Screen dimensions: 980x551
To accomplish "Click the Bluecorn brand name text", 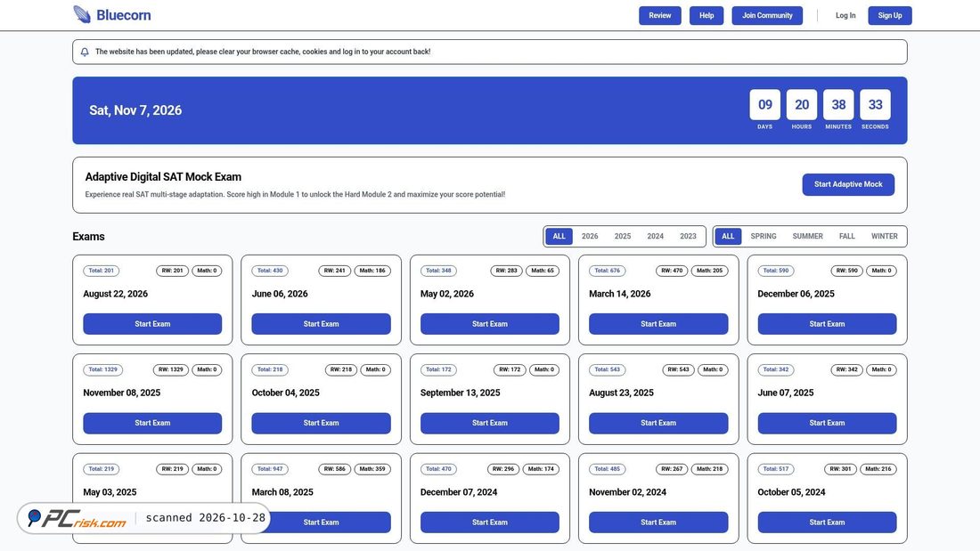I will pos(123,15).
